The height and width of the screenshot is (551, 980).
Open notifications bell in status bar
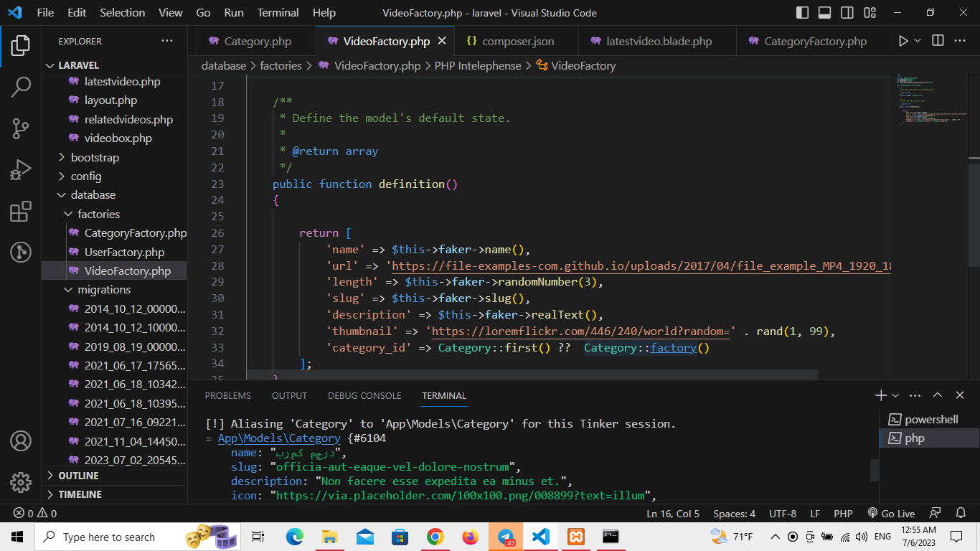961,514
